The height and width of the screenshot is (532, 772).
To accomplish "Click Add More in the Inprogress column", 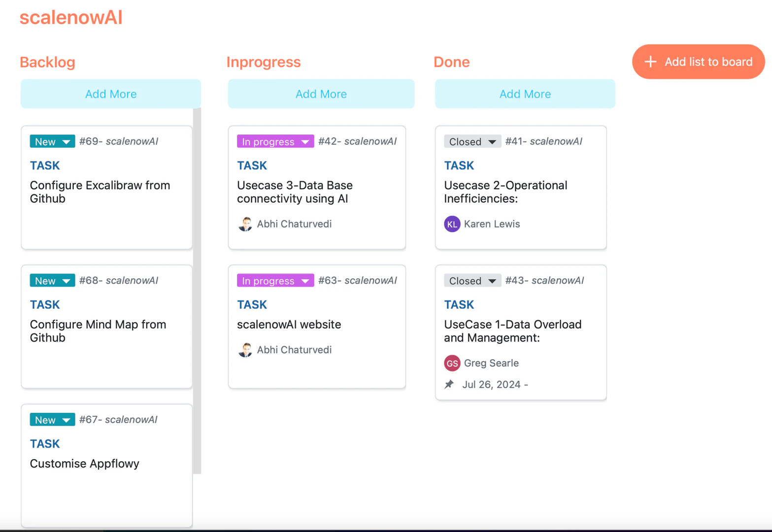I will (x=321, y=94).
